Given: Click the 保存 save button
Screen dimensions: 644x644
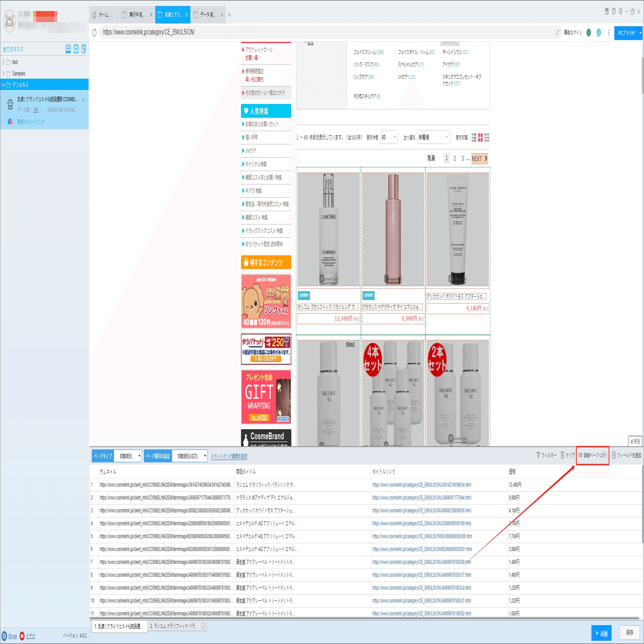Looking at the screenshot, I should point(630,633).
